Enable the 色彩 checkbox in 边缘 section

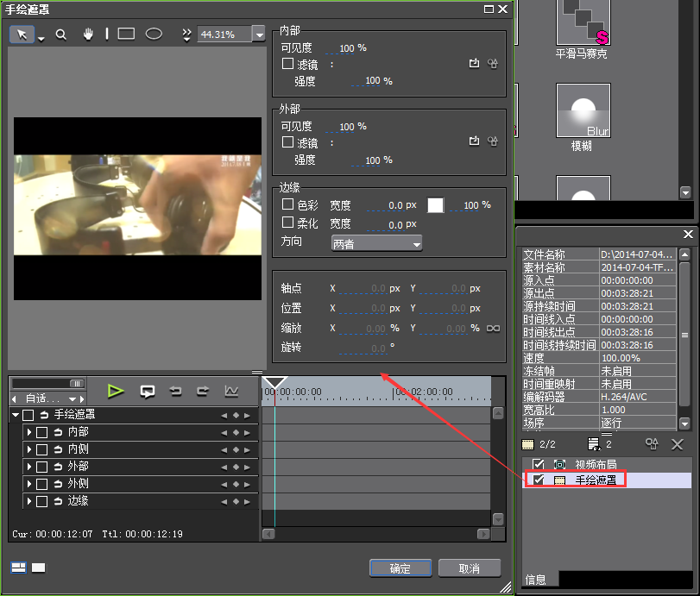pyautogui.click(x=288, y=205)
